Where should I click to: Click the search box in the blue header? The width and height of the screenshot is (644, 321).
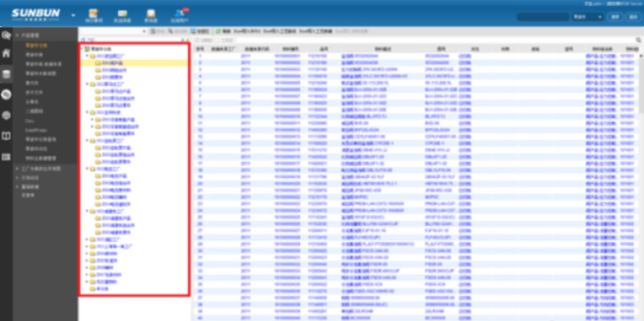[x=542, y=17]
